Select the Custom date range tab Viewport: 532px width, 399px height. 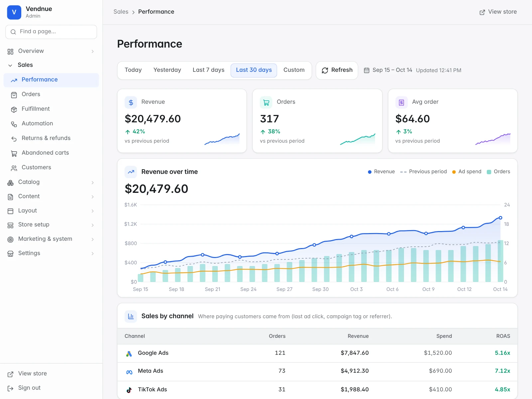coord(294,70)
